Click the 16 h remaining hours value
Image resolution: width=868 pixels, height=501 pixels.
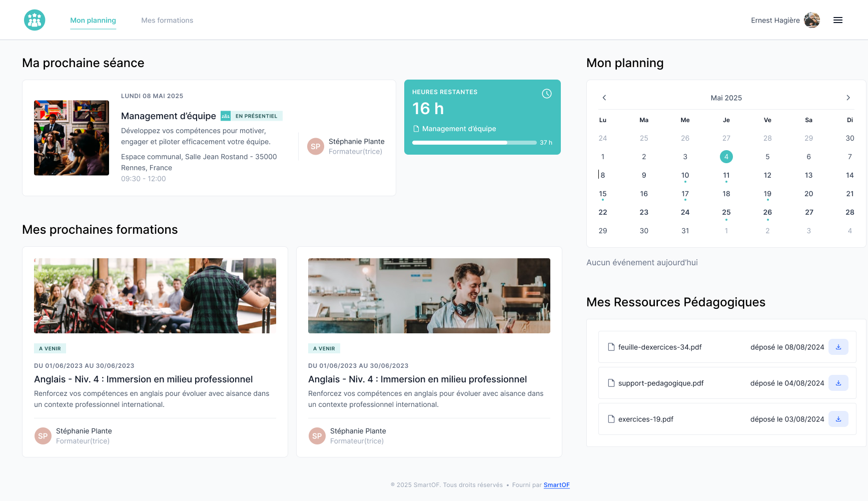tap(428, 109)
